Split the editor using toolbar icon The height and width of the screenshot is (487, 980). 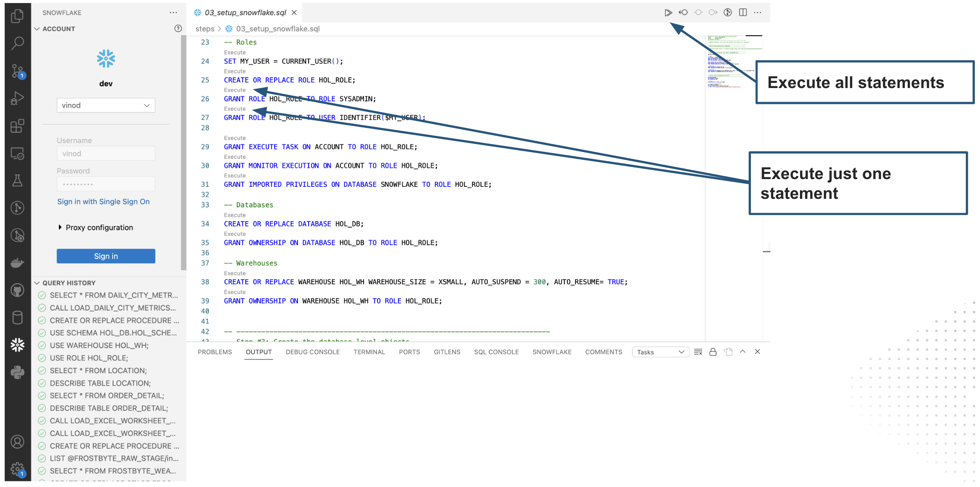point(743,12)
